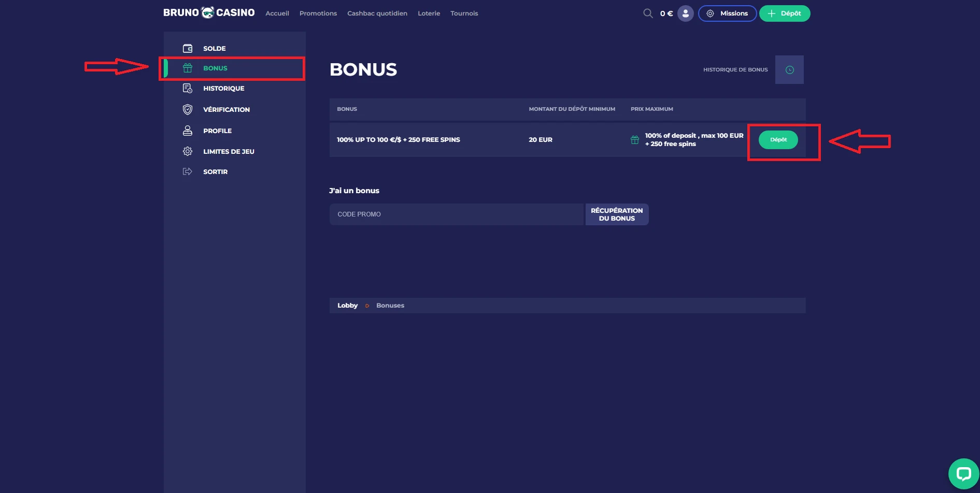Viewport: 980px width, 493px height.
Task: Click the 20 EUR minimum deposit value
Action: (541, 140)
